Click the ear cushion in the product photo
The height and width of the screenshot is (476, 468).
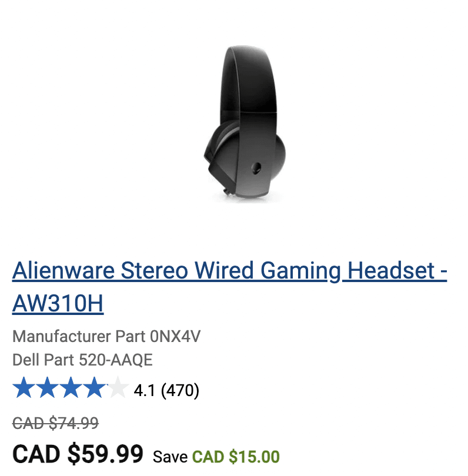tap(222, 143)
